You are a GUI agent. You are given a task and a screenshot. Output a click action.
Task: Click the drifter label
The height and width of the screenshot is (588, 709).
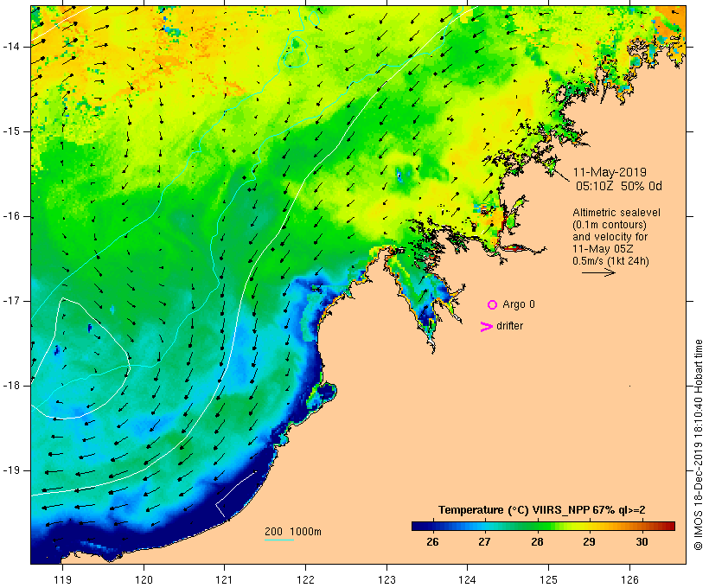pos(509,326)
